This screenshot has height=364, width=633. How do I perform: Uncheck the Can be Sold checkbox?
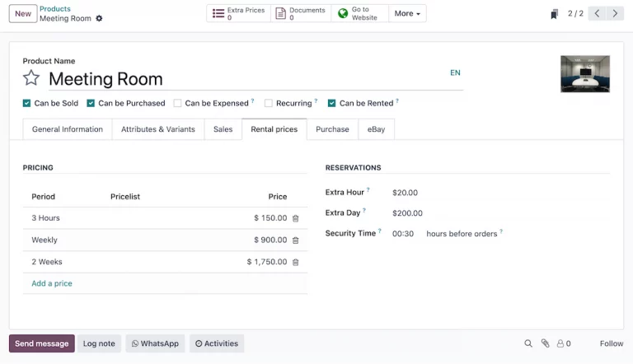pos(27,103)
